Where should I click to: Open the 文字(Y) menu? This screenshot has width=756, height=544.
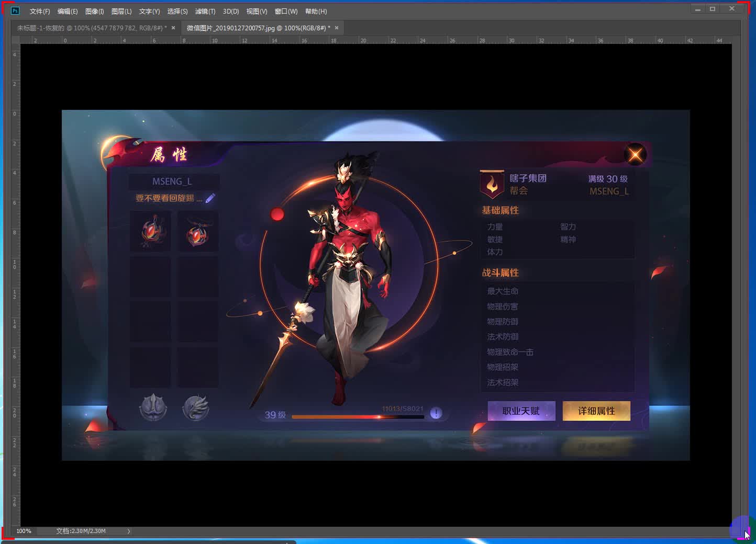click(149, 11)
